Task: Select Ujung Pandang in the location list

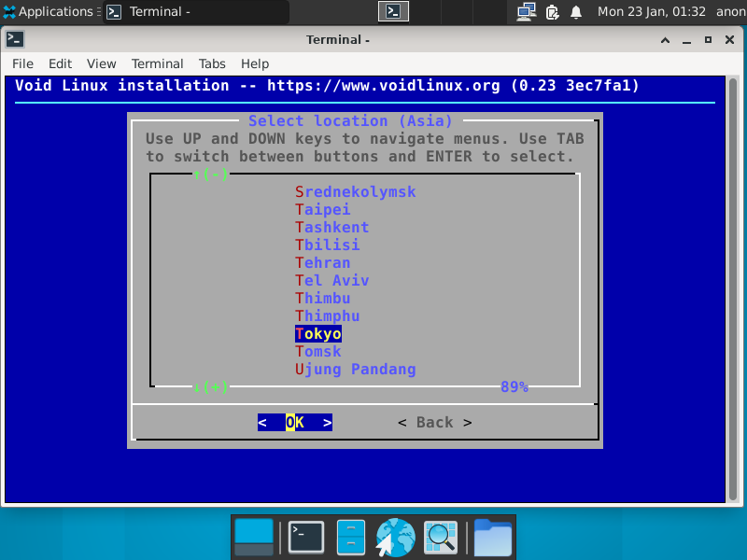Action: (x=356, y=370)
